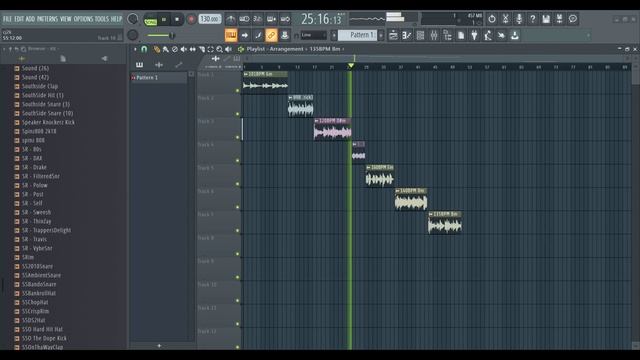Open the View Playlist button
The width and height of the screenshot is (640, 360).
click(x=393, y=36)
